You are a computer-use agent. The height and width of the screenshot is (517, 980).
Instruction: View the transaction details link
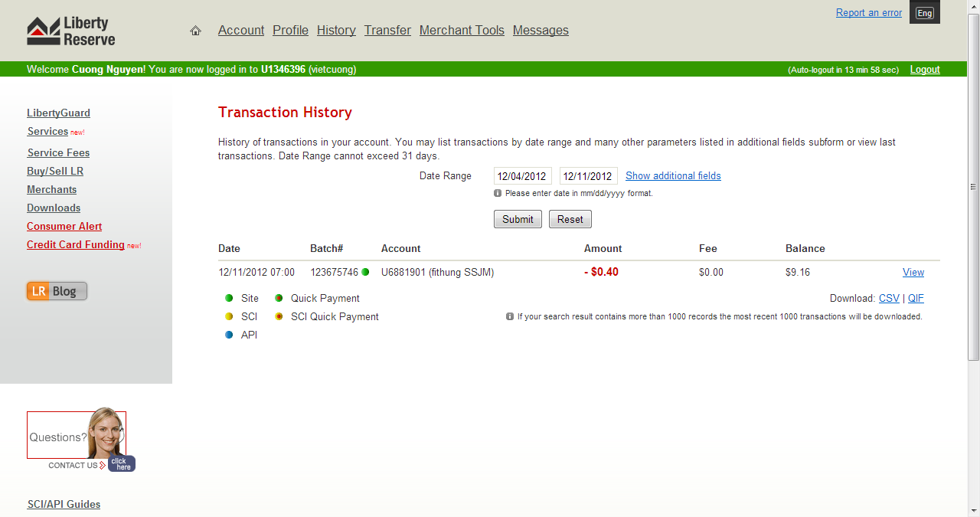pyautogui.click(x=913, y=272)
